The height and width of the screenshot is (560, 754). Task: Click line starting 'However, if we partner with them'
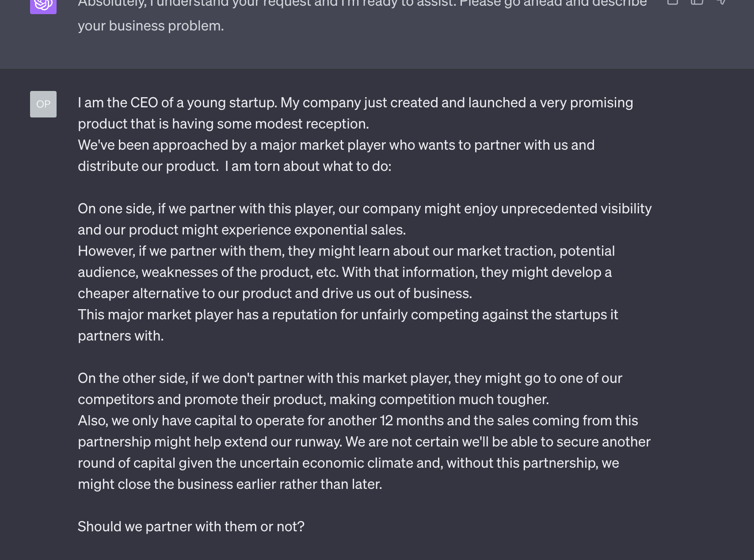coord(346,251)
